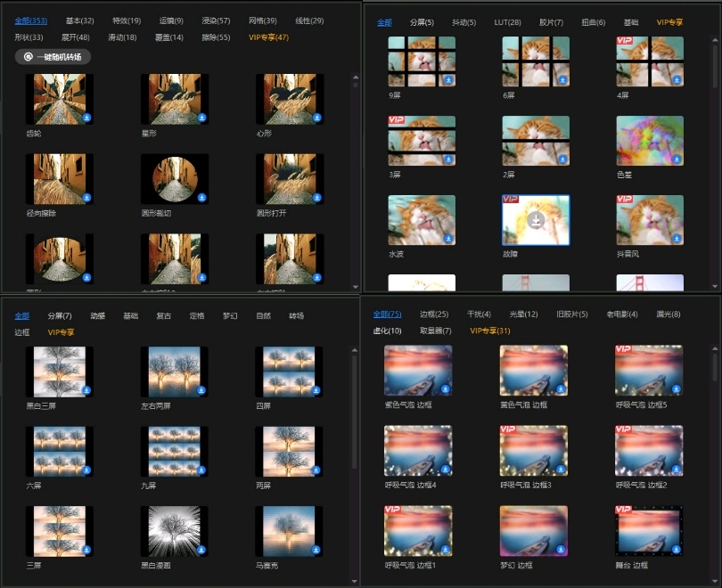Switch to the 光晕(12) overlay tab
Screen dimensions: 722x588
(523, 314)
